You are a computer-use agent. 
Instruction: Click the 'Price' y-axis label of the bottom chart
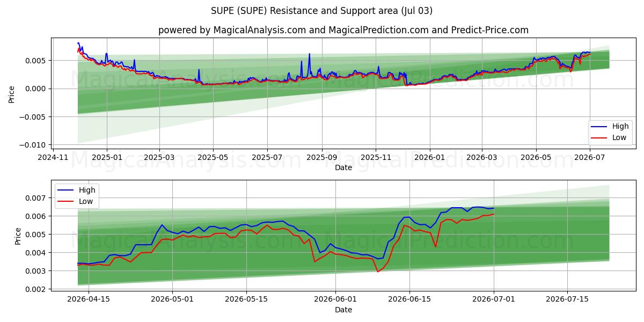(18, 236)
